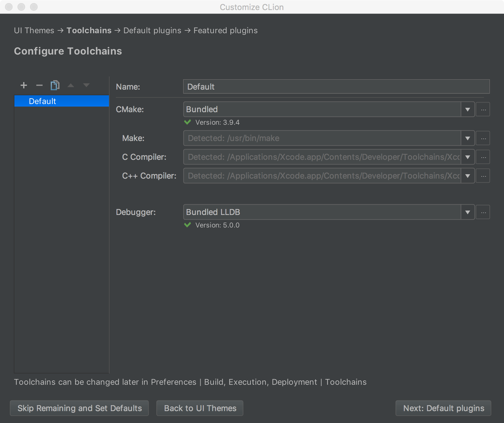
Task: Click Default plugins breadcrumb step
Action: point(152,30)
